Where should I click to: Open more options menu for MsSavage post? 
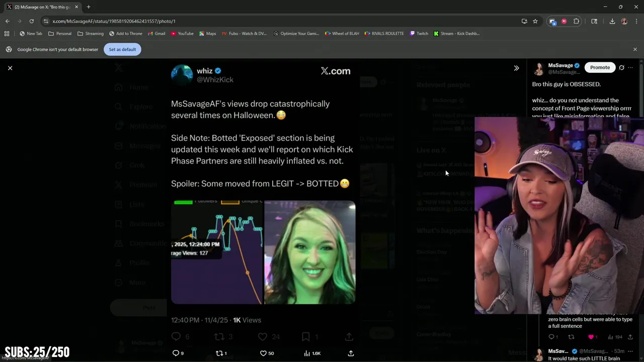pyautogui.click(x=630, y=67)
